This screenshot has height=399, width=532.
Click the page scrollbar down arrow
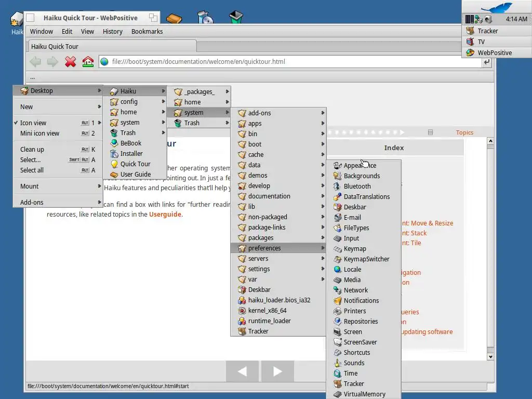pyautogui.click(x=490, y=356)
